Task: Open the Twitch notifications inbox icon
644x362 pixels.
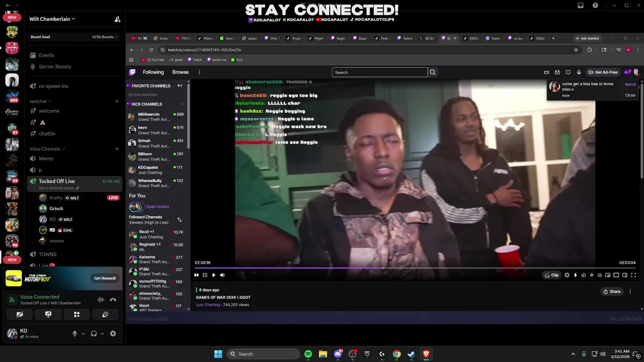Action: point(557,72)
